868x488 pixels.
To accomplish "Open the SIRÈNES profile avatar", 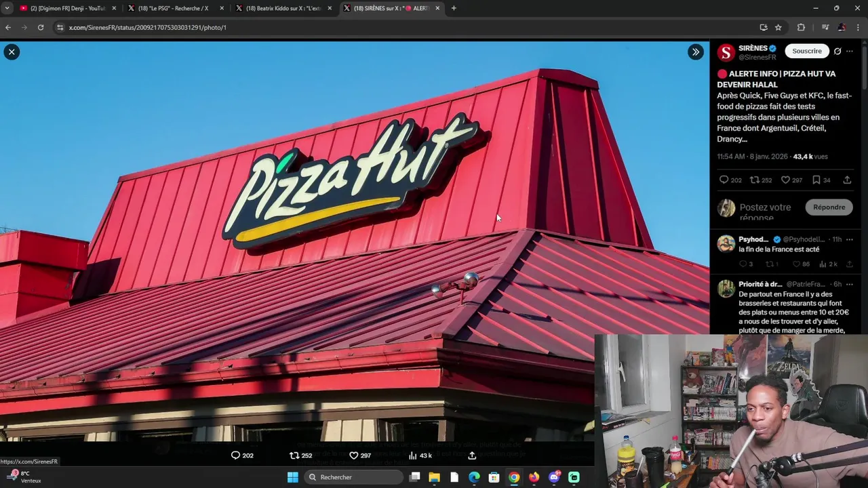I will [726, 53].
